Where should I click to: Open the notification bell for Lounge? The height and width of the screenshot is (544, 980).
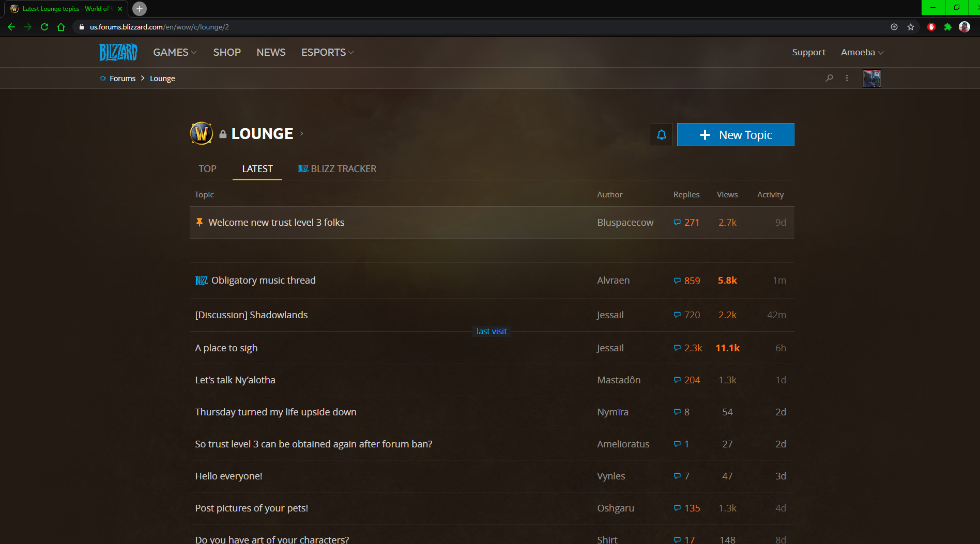tap(661, 135)
